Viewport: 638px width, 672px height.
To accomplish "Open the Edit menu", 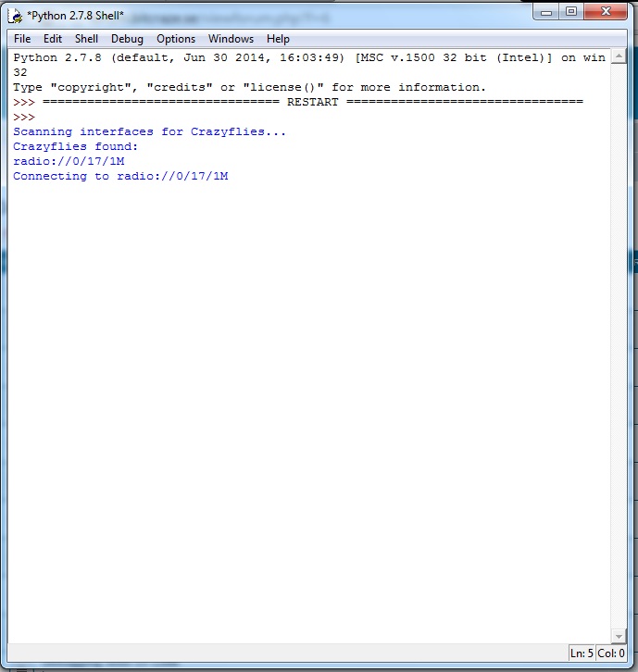I will (x=53, y=39).
